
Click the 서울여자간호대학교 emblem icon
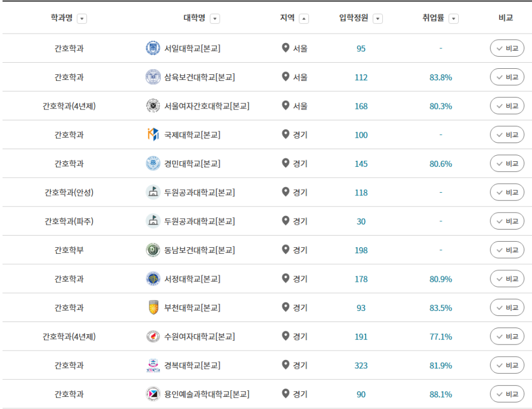(153, 106)
